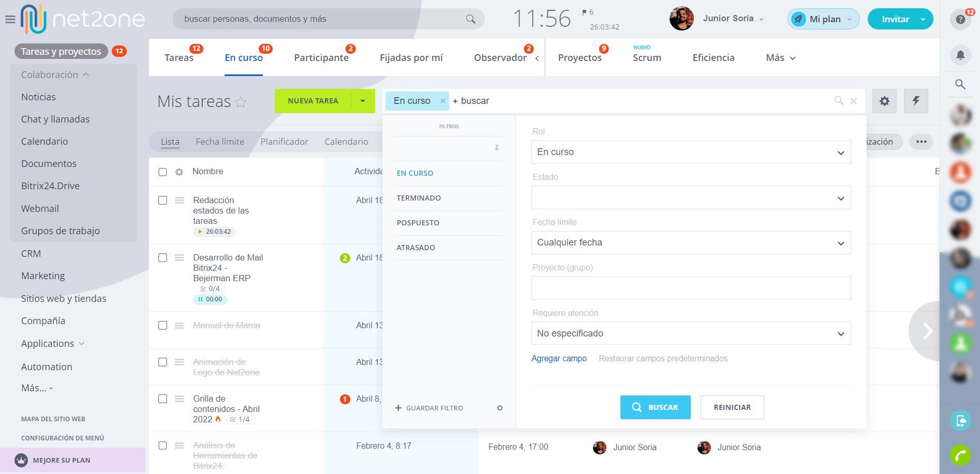
Task: Open the Calendario sidebar item
Action: coord(44,142)
